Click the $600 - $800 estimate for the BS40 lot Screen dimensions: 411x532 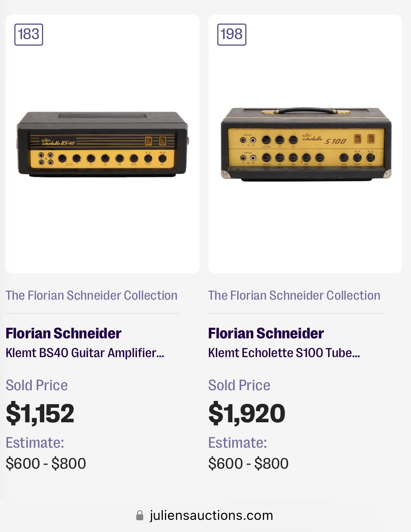[46, 464]
